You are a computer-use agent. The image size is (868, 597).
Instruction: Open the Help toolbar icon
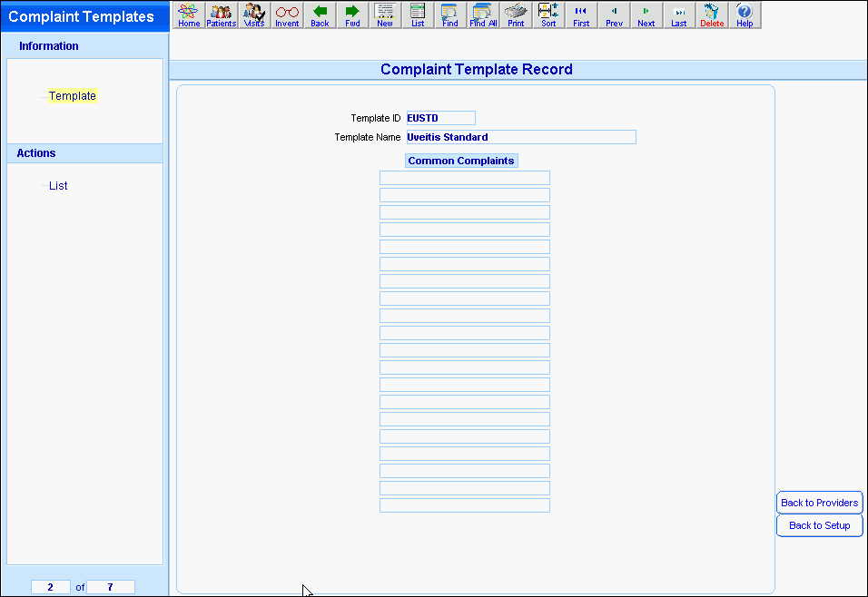coord(744,15)
